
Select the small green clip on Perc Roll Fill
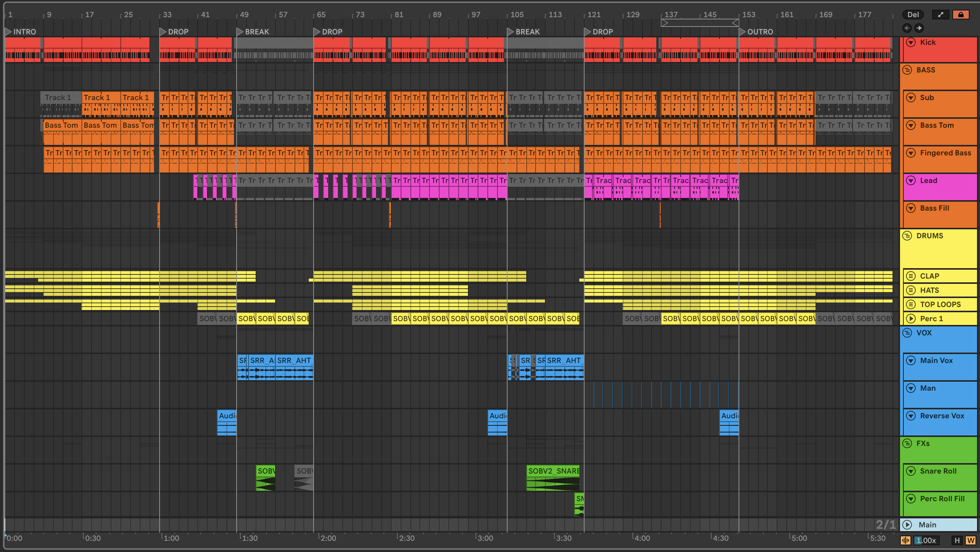[579, 505]
